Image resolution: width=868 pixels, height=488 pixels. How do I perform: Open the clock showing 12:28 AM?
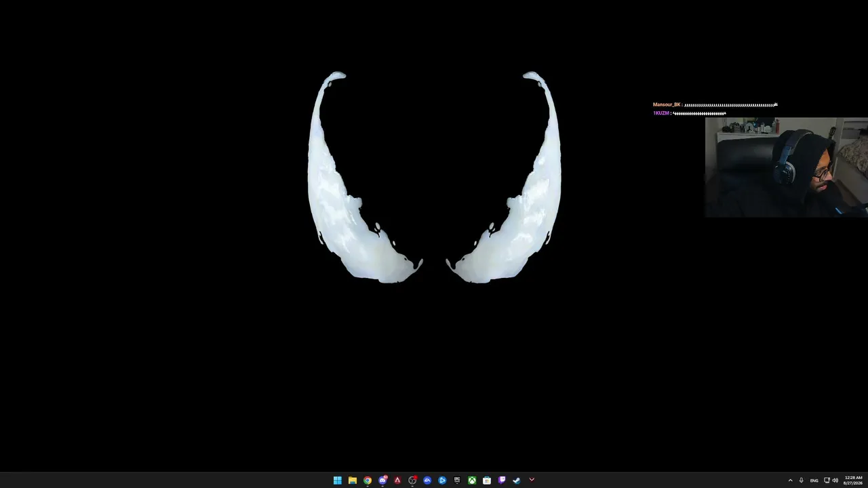pos(853,481)
